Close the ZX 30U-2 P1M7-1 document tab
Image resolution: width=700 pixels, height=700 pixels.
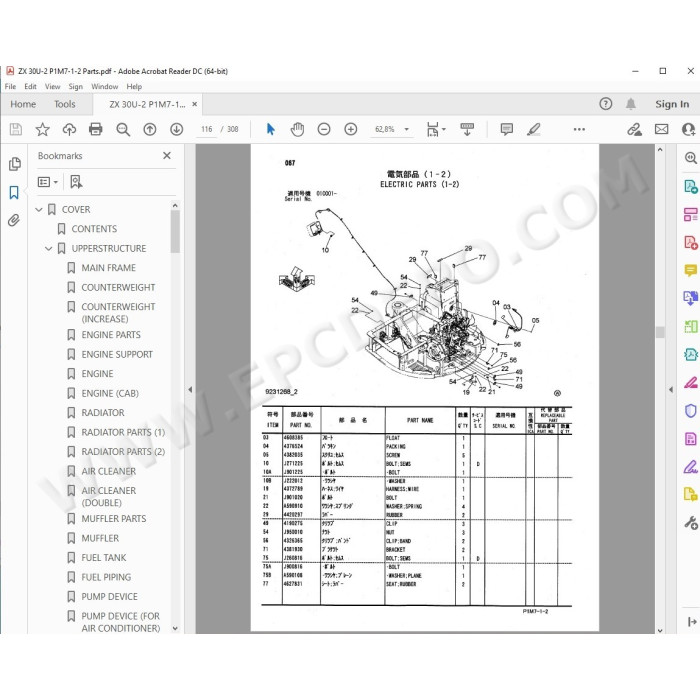click(x=195, y=104)
